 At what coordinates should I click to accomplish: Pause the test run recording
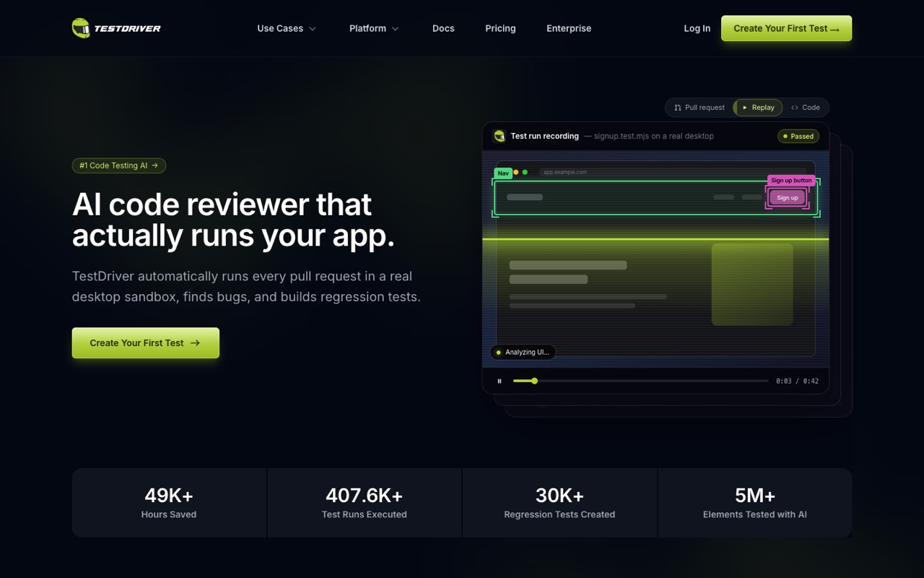[x=499, y=381]
